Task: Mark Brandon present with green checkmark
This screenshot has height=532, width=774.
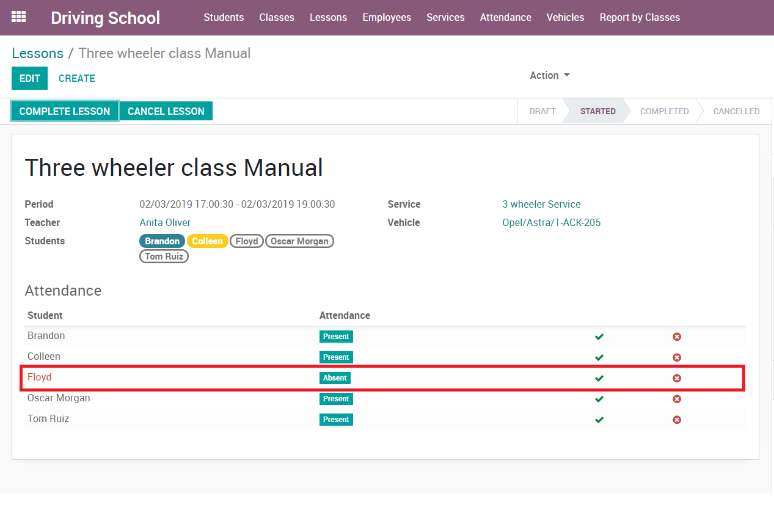Action: pos(599,337)
